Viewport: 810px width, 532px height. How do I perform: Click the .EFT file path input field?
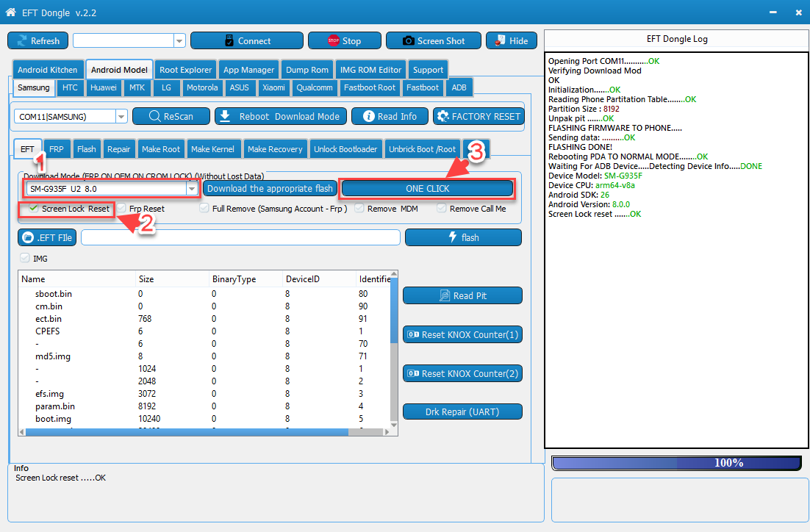click(240, 237)
